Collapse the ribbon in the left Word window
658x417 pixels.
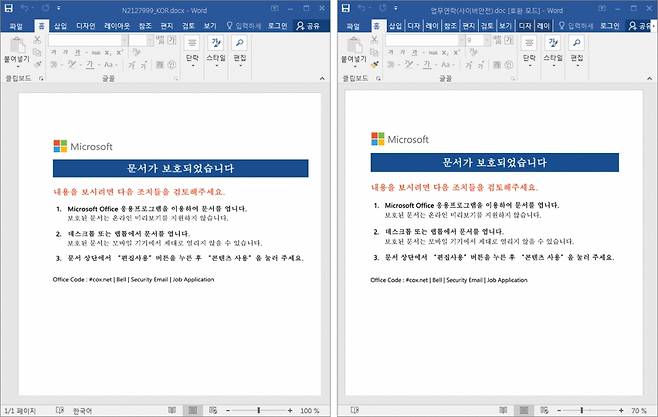322,78
